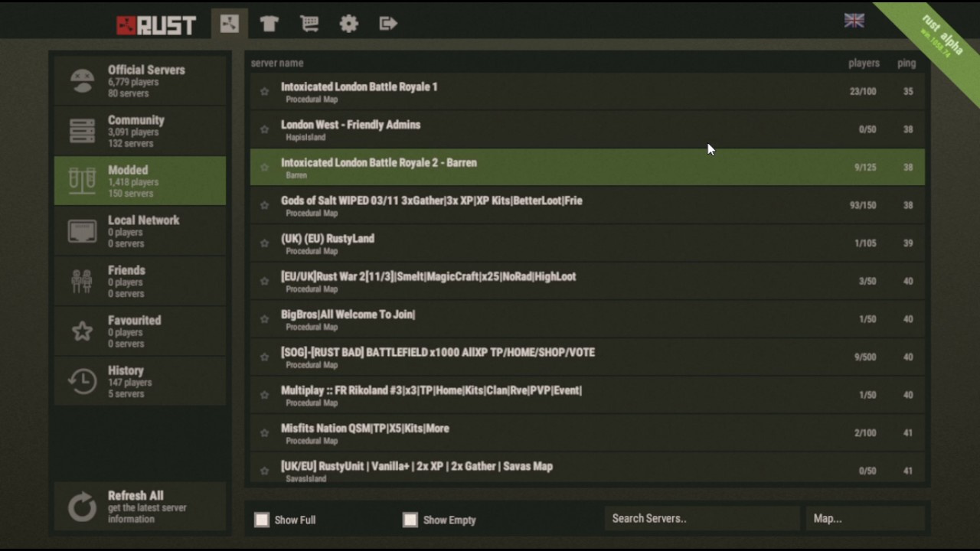Favourite Intoxicated London Battle Royale 1 star

(x=264, y=92)
